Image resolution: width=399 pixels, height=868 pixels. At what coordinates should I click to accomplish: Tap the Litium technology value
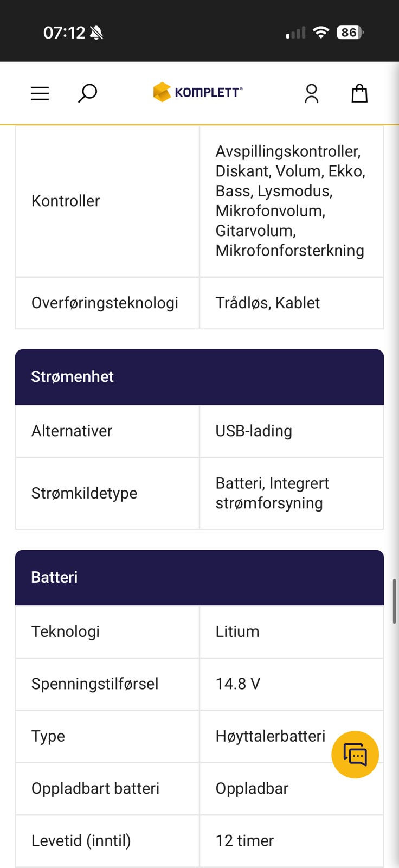pos(237,631)
